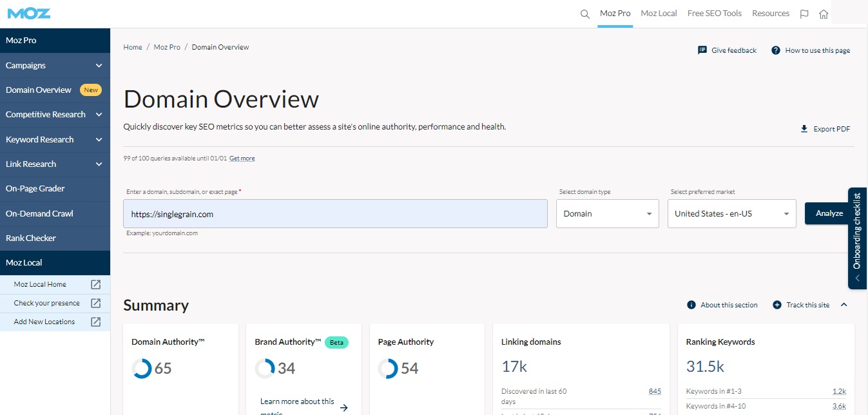The width and height of the screenshot is (868, 415).
Task: Click the Home breadcrumb link
Action: 133,47
